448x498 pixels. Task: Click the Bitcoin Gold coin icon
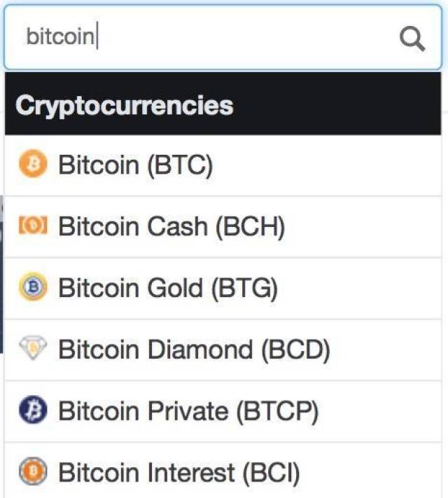31,288
